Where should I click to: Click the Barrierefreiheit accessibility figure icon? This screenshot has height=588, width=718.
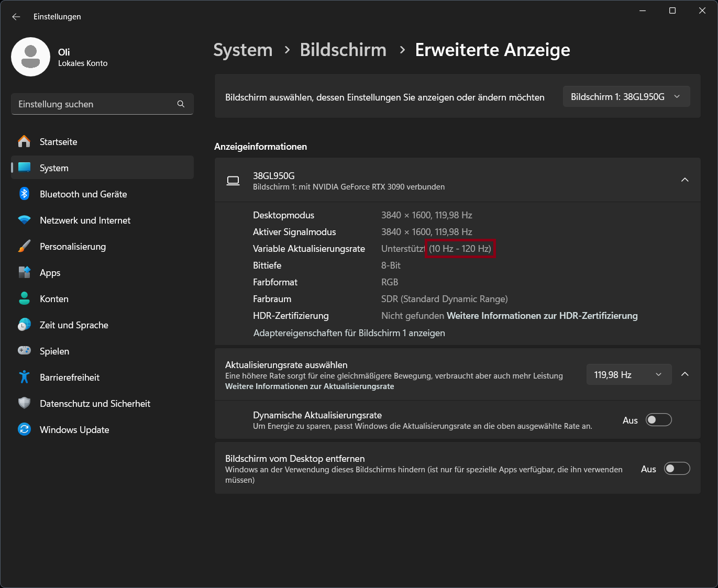(x=24, y=377)
